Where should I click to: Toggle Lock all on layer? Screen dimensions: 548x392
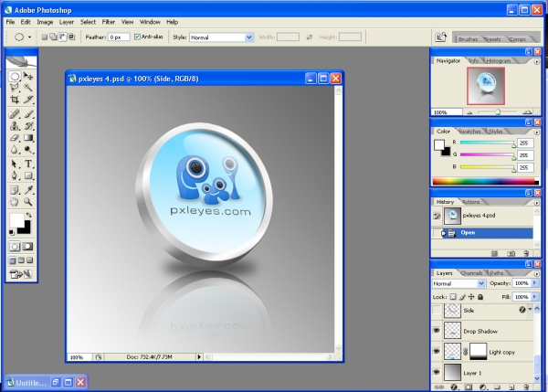(x=480, y=297)
